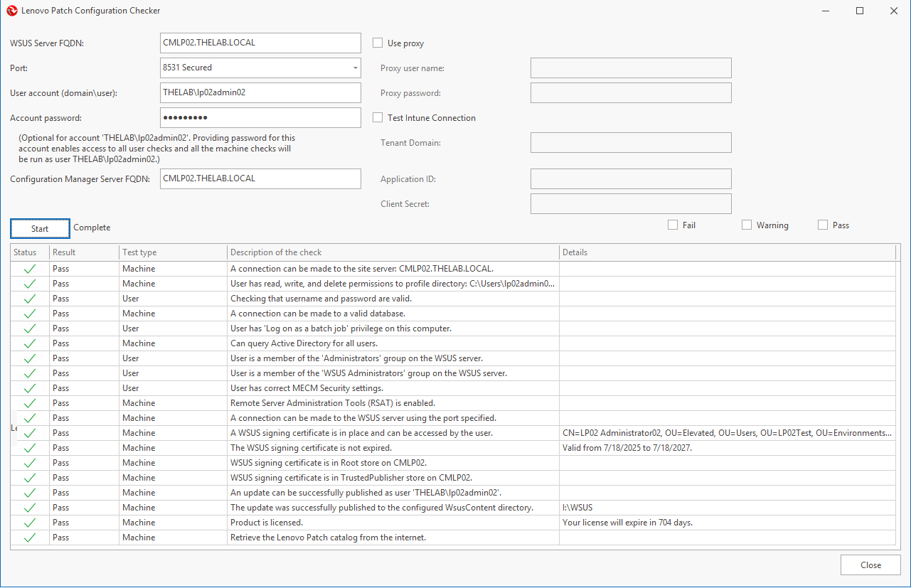Image resolution: width=911 pixels, height=588 pixels.
Task: Click checkmark icon for 'Retrieve the Lenovo Patch catalog'
Action: coord(30,538)
